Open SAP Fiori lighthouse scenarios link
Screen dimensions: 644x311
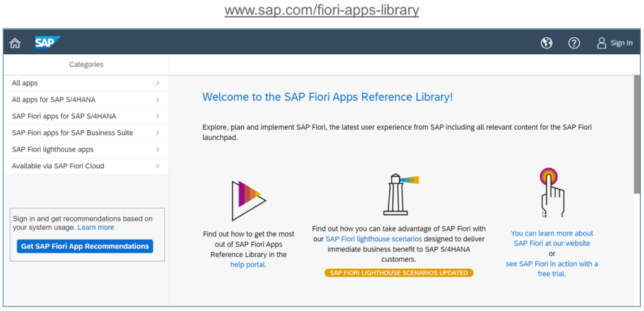tap(374, 239)
